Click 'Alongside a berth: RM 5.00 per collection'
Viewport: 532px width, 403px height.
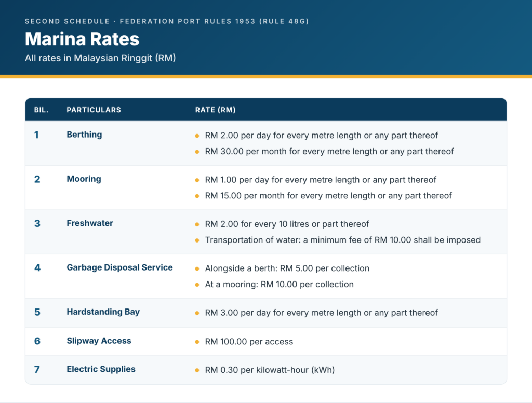(287, 268)
